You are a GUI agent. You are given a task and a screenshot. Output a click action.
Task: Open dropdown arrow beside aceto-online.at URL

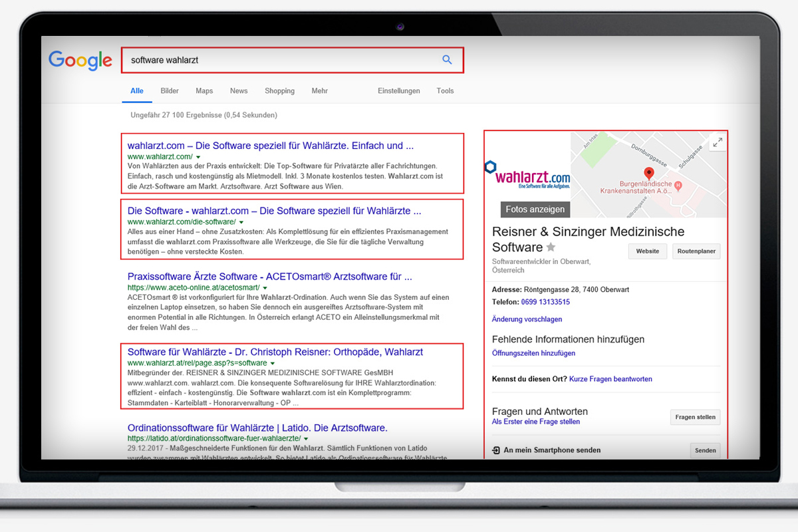coord(265,287)
